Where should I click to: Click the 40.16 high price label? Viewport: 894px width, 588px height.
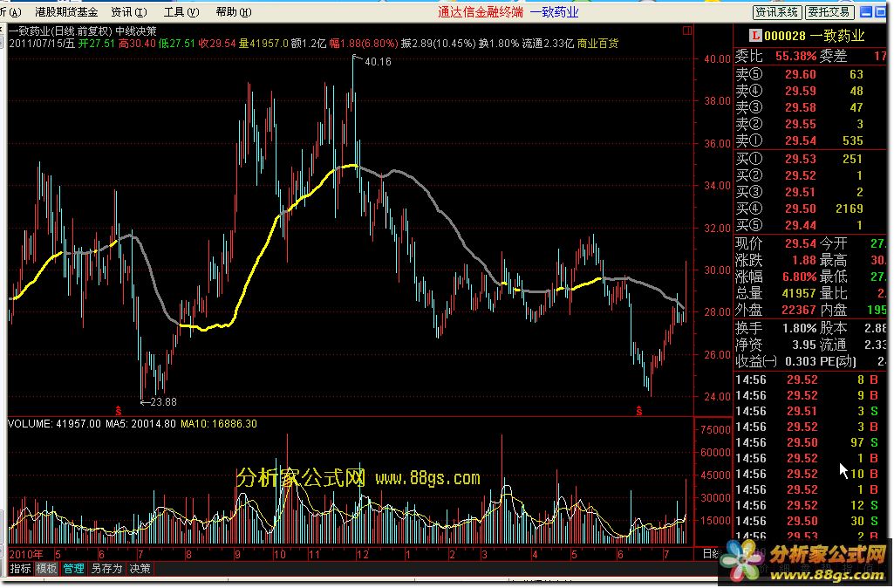coord(378,62)
